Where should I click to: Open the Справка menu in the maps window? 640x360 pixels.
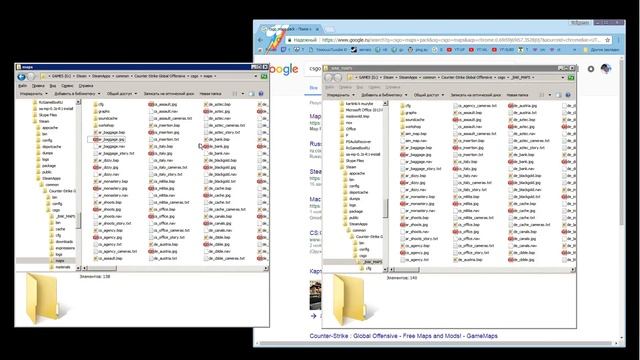(x=86, y=86)
